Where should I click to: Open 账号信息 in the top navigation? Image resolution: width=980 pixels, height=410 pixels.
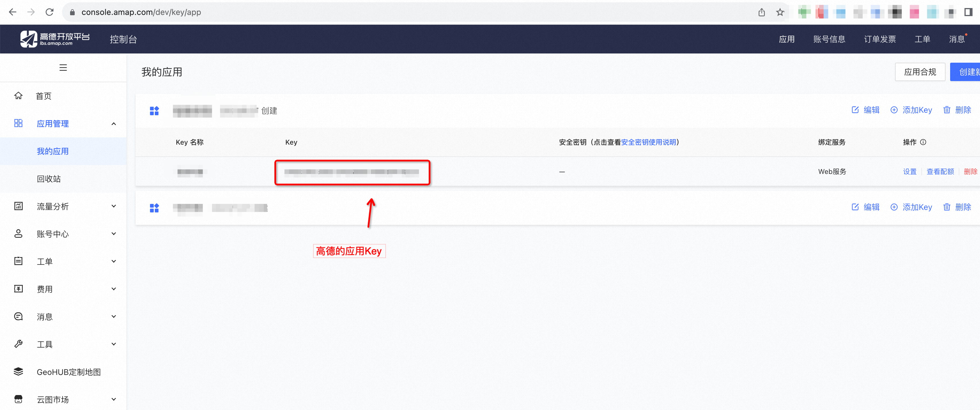[x=829, y=39]
